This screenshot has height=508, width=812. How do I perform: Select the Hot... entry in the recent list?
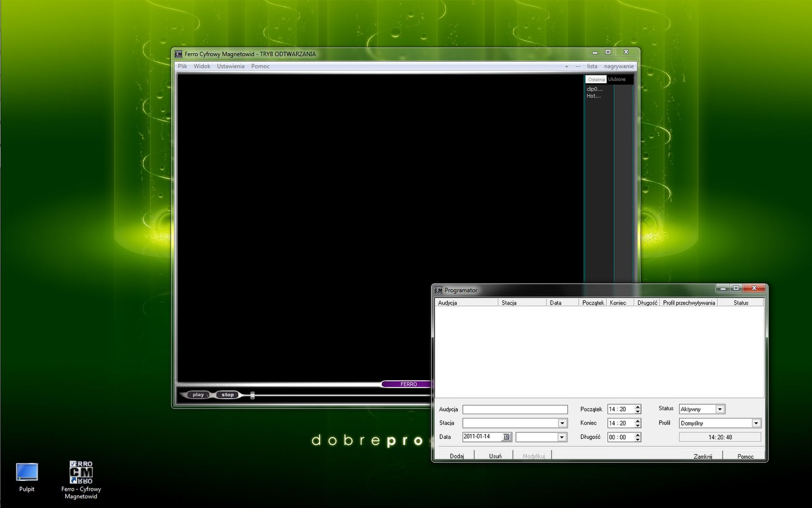[594, 96]
